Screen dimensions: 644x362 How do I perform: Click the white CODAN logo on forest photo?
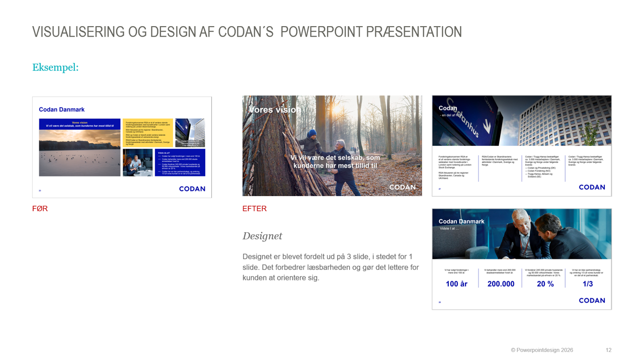coord(403,187)
